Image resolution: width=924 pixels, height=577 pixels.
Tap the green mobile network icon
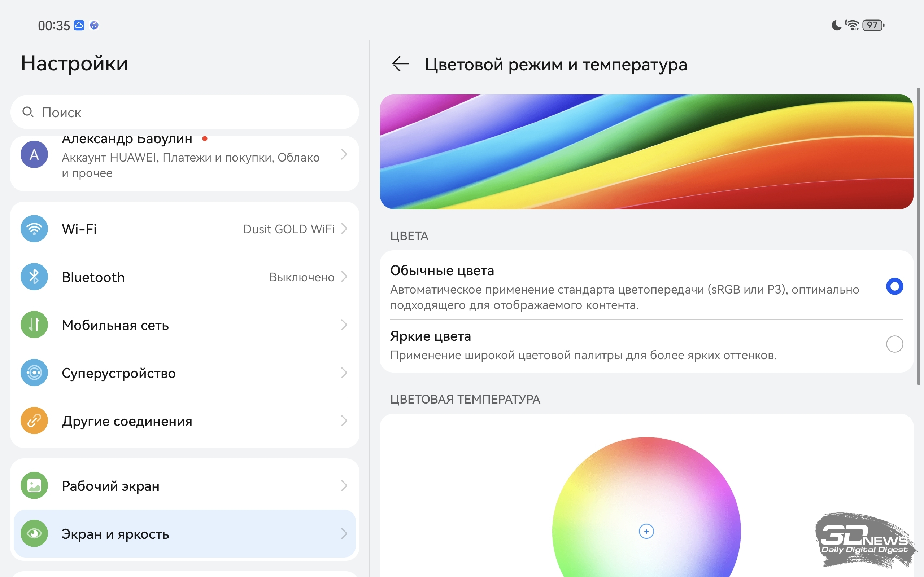[34, 325]
